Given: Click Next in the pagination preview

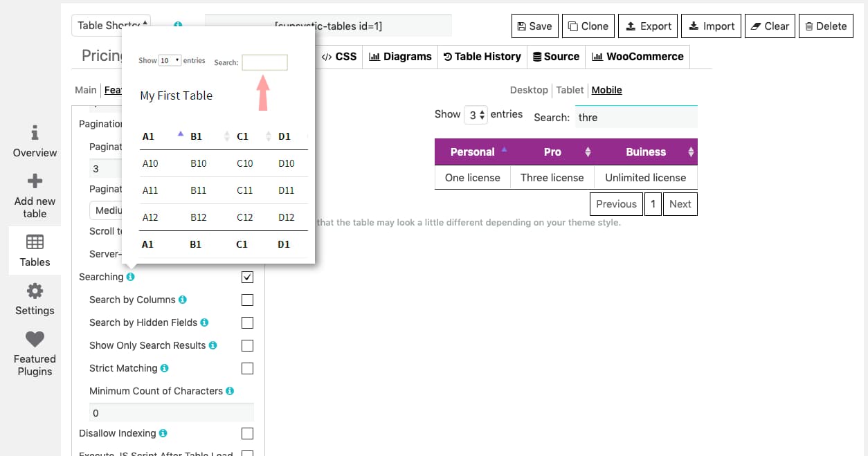Looking at the screenshot, I should pos(680,203).
